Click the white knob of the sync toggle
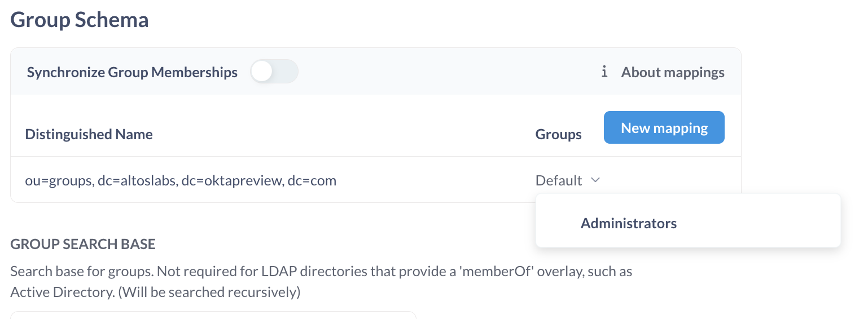Screen dimensions: 868x319 [262, 72]
